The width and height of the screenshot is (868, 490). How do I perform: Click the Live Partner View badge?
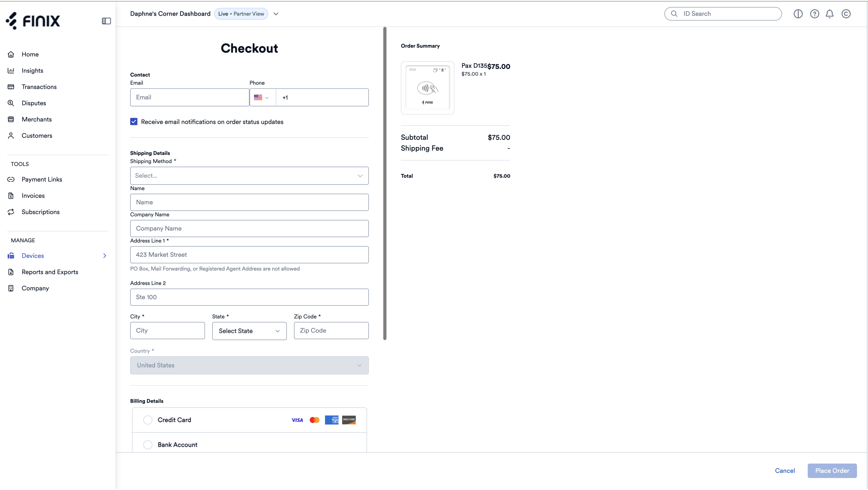(x=241, y=14)
